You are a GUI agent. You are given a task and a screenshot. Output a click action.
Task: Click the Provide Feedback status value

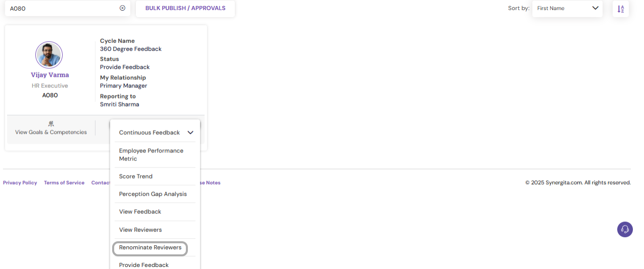coord(125,67)
